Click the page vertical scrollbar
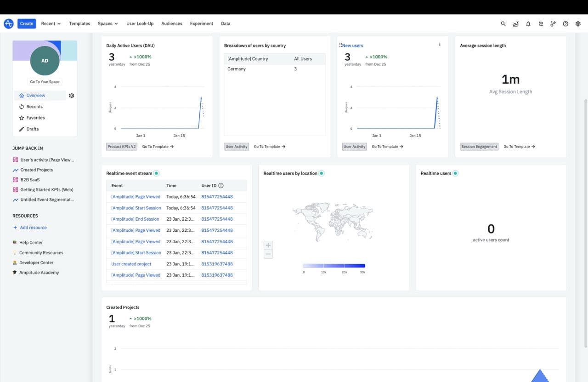 [x=585, y=223]
